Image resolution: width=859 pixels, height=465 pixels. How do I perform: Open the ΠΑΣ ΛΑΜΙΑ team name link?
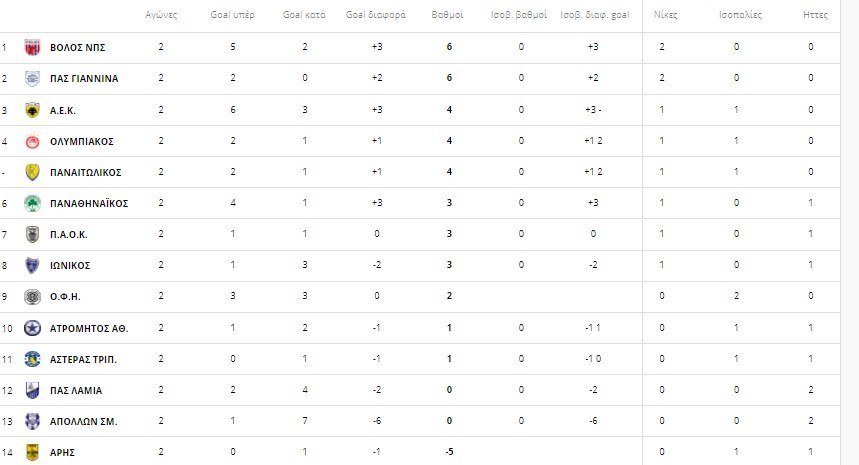coord(76,390)
